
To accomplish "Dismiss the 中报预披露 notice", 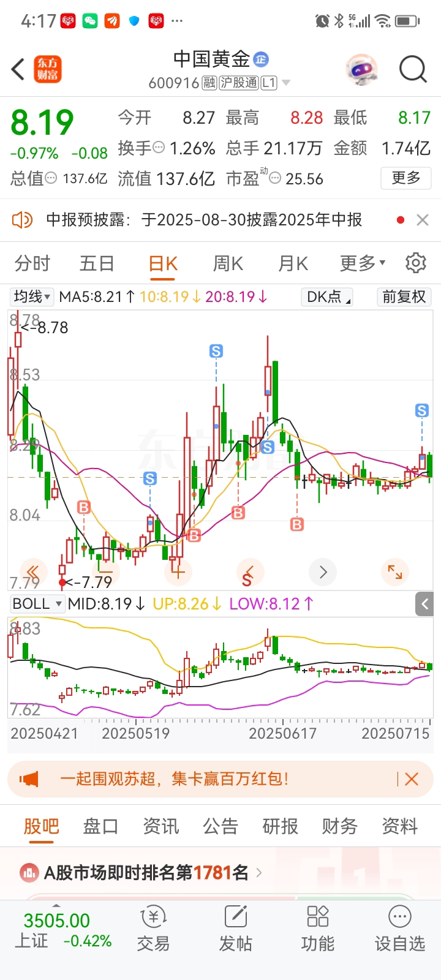I will click(x=422, y=220).
